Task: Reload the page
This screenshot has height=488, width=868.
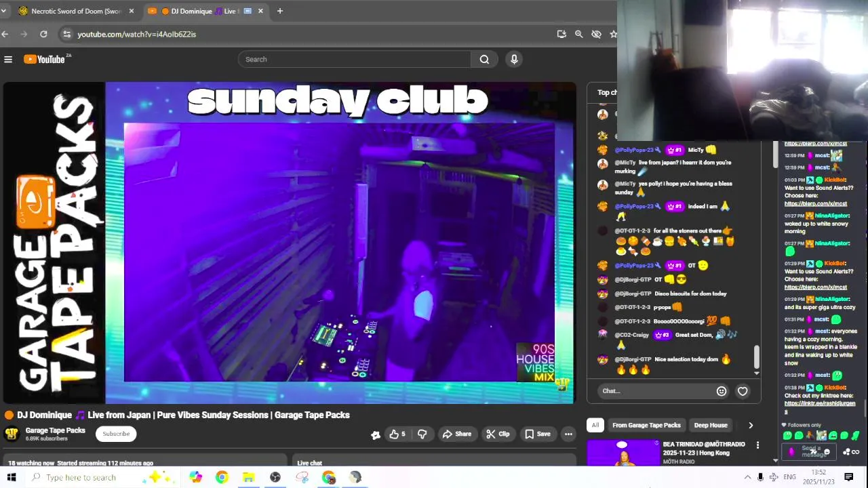Action: 43,34
